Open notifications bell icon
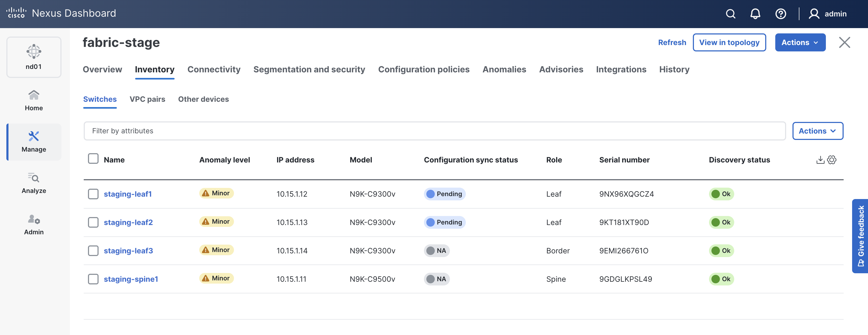The image size is (868, 335). [x=755, y=14]
